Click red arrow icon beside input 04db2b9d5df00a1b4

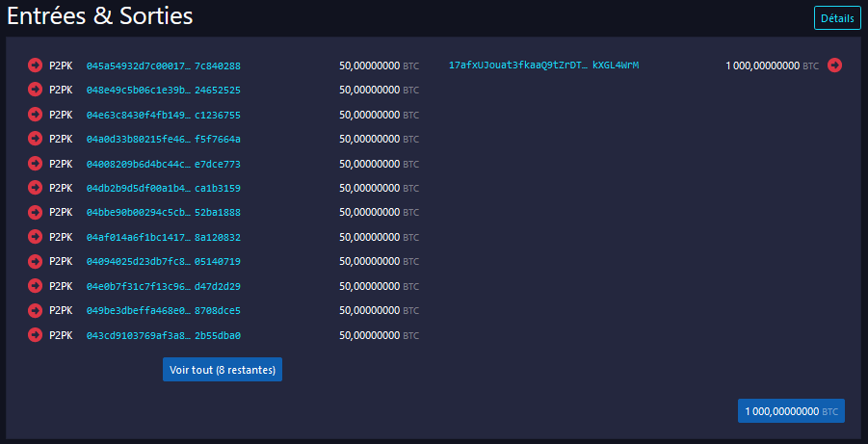[x=35, y=188]
